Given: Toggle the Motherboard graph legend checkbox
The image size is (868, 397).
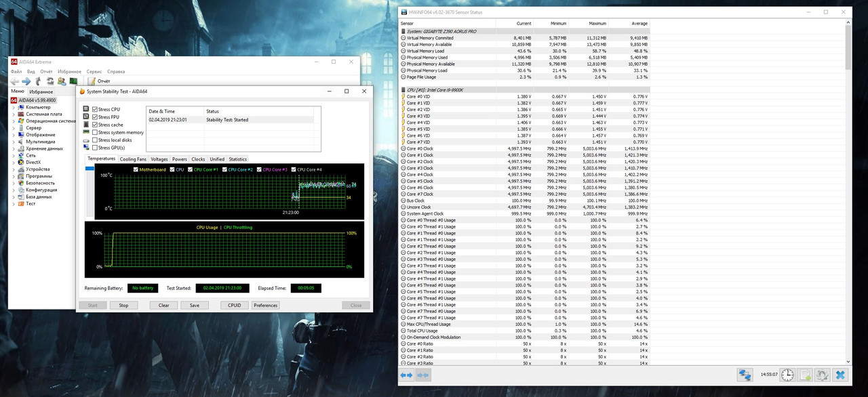Looking at the screenshot, I should [136, 169].
